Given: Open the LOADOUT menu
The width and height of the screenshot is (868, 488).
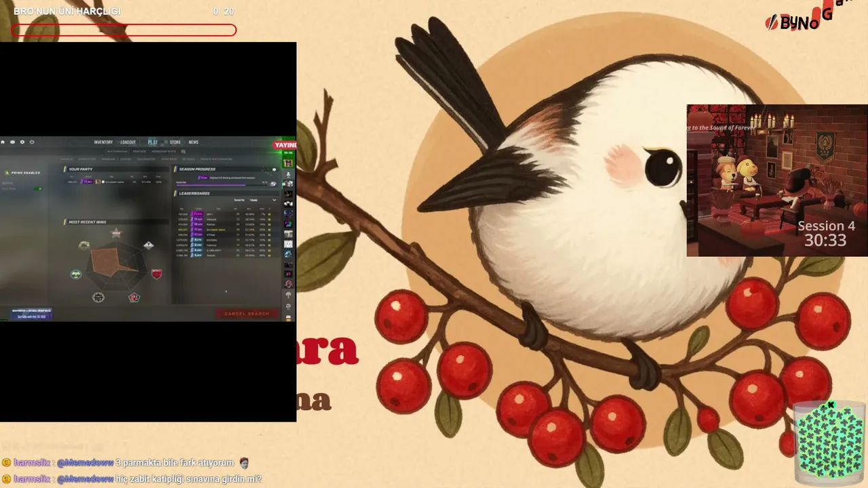Looking at the screenshot, I should tap(128, 142).
